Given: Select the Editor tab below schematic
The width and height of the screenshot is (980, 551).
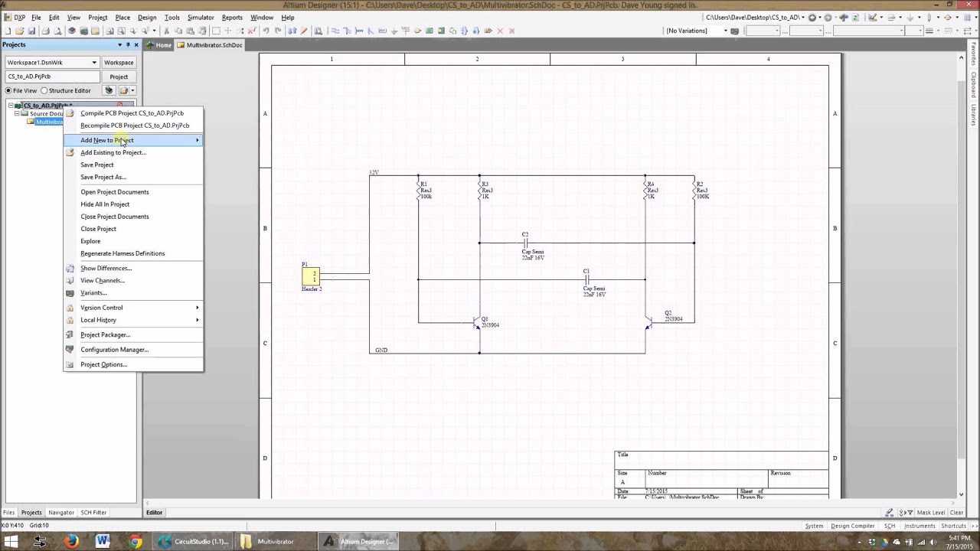Looking at the screenshot, I should (x=154, y=513).
